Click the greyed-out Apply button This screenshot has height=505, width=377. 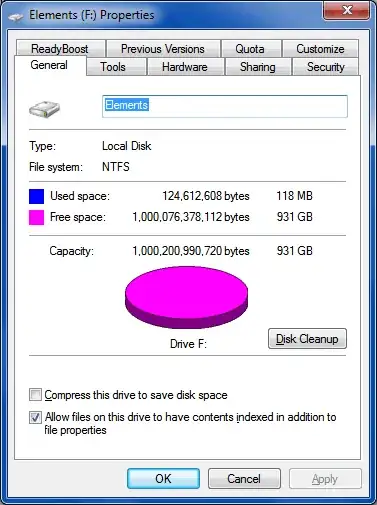pyautogui.click(x=325, y=479)
